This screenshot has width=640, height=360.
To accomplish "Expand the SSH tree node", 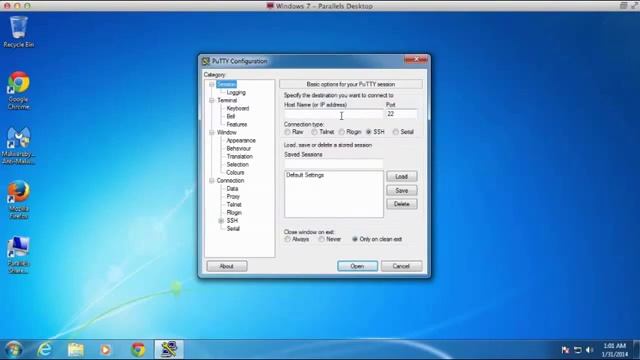I will (221, 221).
